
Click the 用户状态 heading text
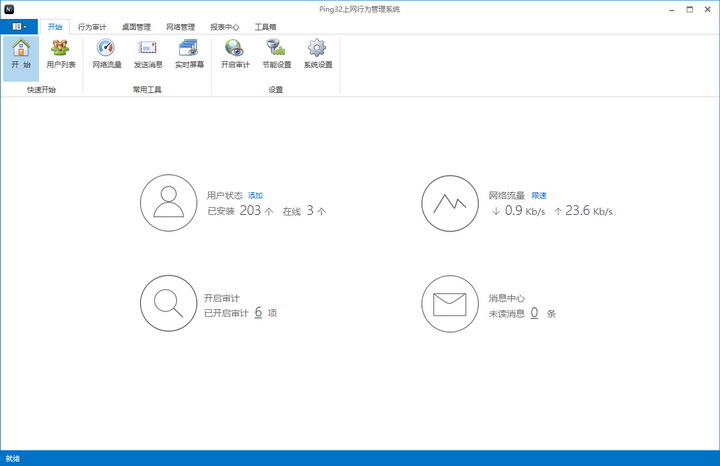pyautogui.click(x=225, y=196)
